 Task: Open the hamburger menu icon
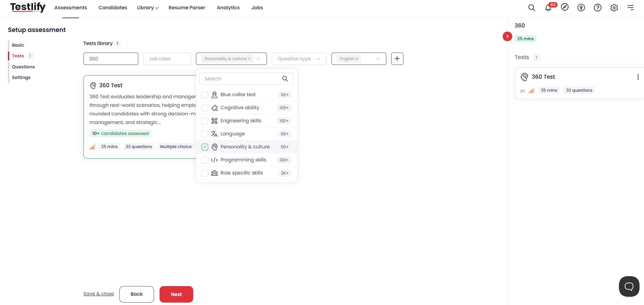(631, 8)
